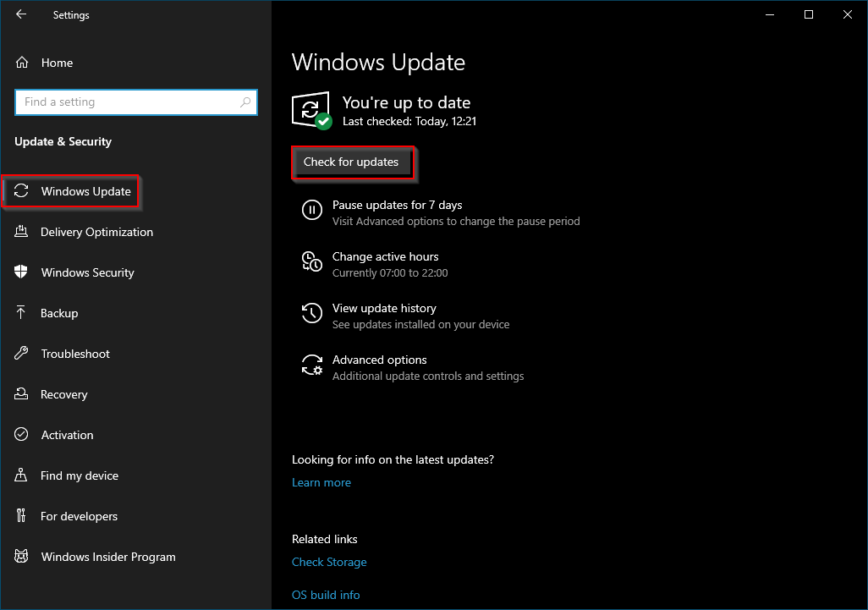The height and width of the screenshot is (610, 868).
Task: Click the gear-sync icon for Advanced options
Action: pyautogui.click(x=311, y=365)
